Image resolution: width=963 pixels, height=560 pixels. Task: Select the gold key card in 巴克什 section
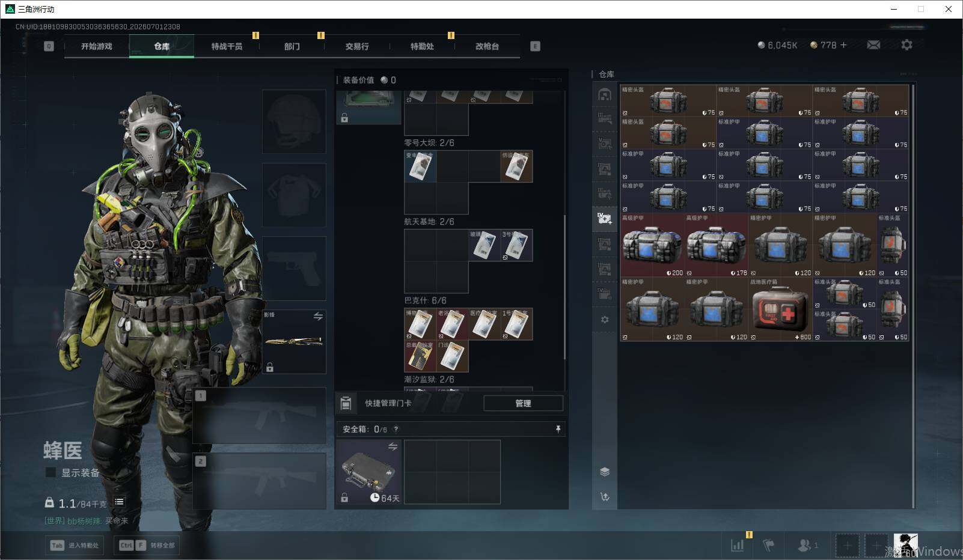[x=420, y=356]
